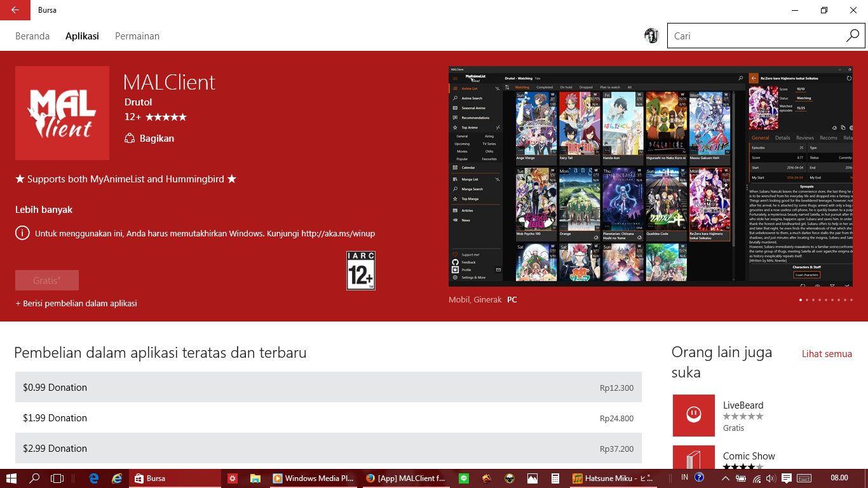868x488 pixels.
Task: Open Microsoft Edge from the taskbar
Action: click(x=94, y=478)
